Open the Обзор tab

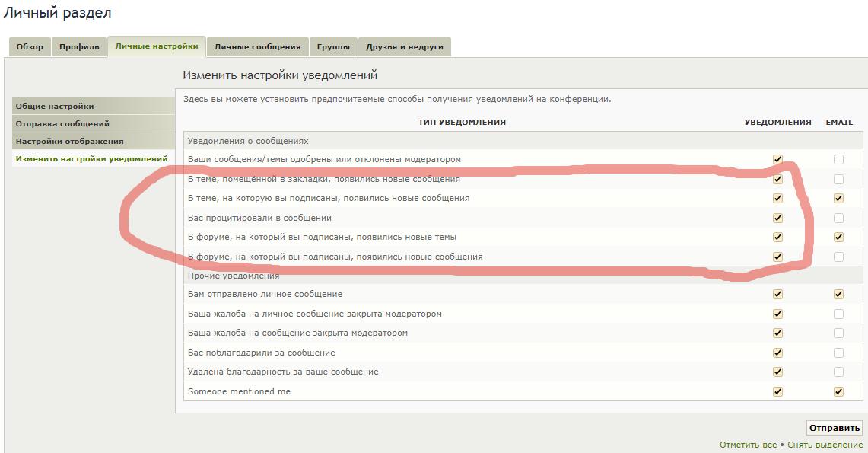pyautogui.click(x=30, y=46)
